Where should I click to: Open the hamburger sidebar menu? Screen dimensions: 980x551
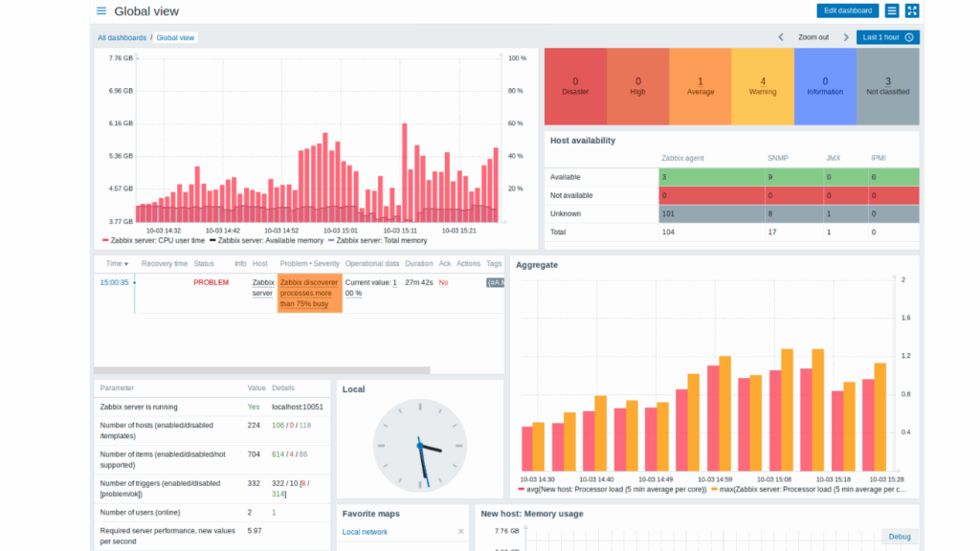point(101,11)
